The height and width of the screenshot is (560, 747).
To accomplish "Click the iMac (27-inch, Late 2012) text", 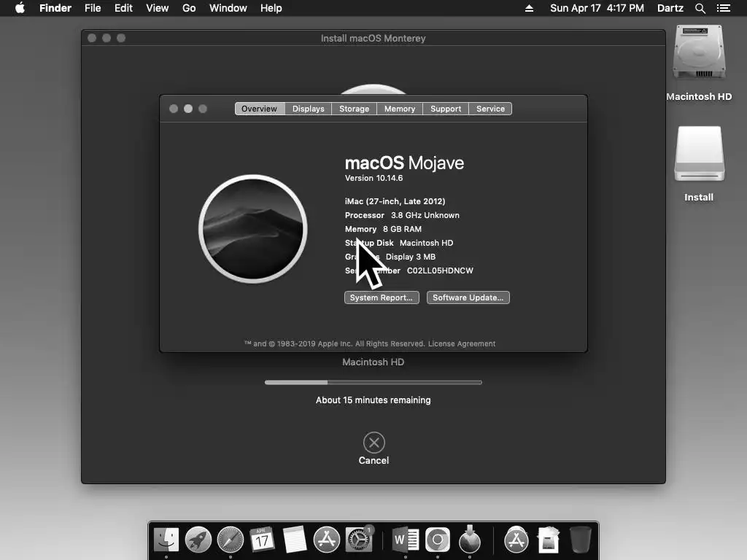I will click(395, 201).
